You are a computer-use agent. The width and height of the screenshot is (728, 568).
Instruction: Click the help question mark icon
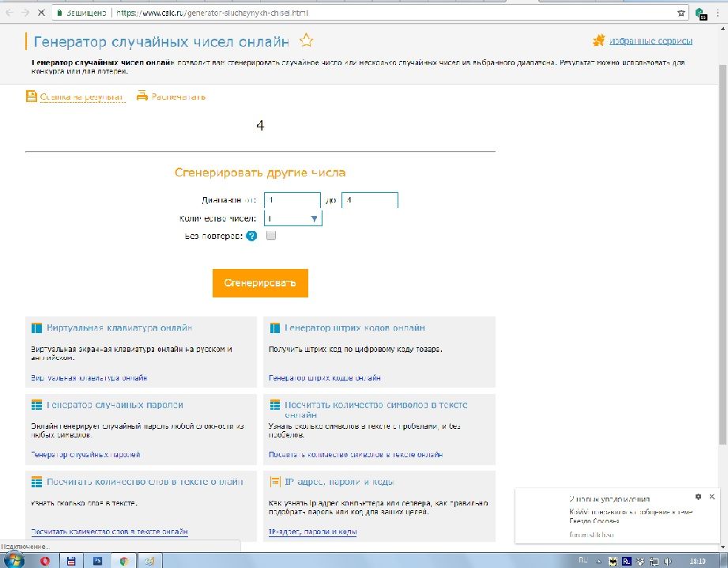click(x=251, y=236)
